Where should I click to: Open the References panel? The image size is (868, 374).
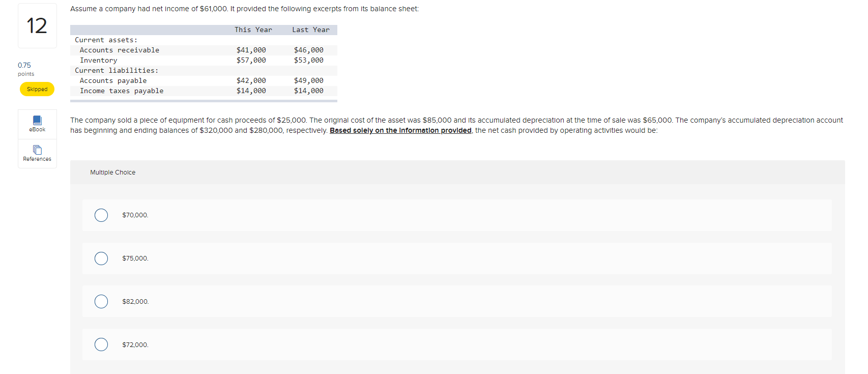point(37,153)
